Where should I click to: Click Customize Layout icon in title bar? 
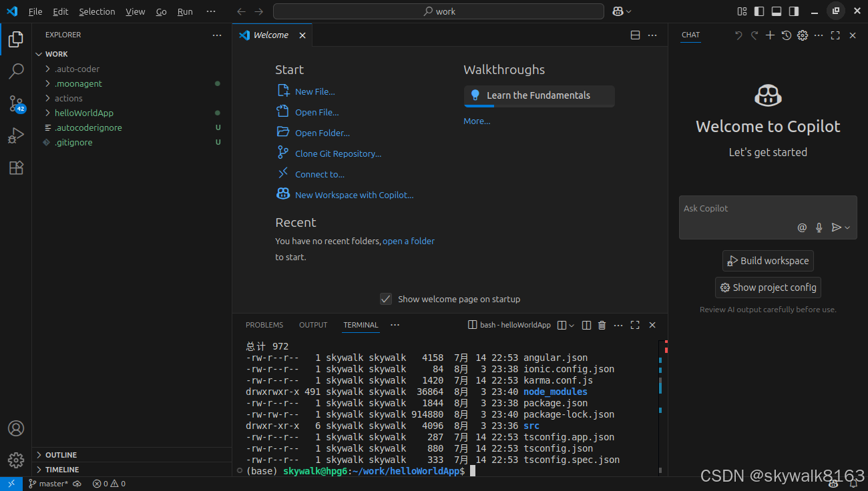click(x=742, y=11)
